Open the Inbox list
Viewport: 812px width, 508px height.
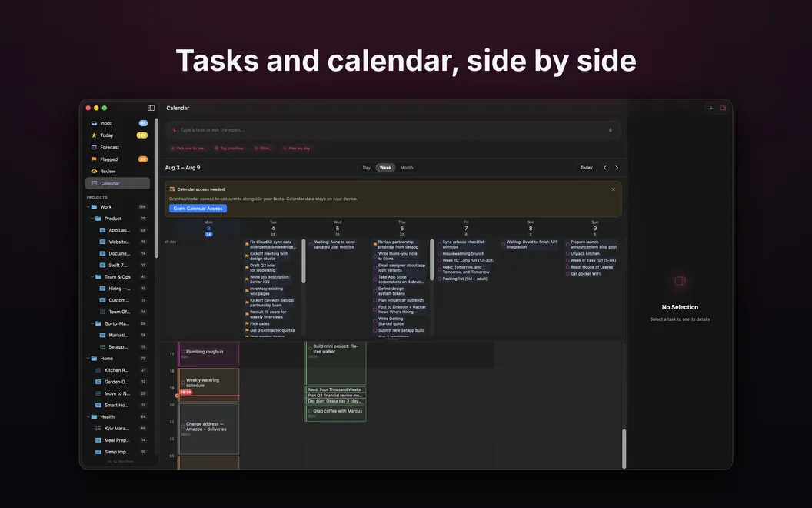pyautogui.click(x=117, y=123)
